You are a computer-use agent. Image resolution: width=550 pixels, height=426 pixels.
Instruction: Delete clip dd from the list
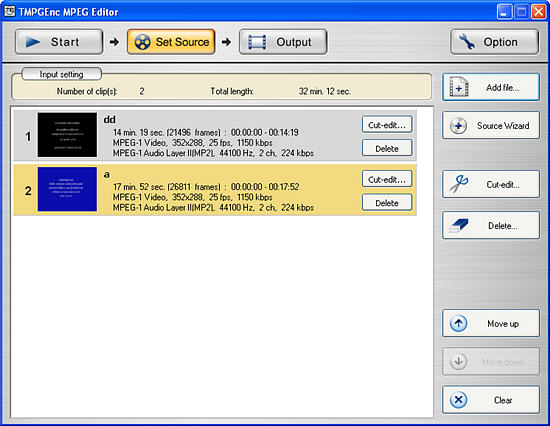pyautogui.click(x=387, y=148)
